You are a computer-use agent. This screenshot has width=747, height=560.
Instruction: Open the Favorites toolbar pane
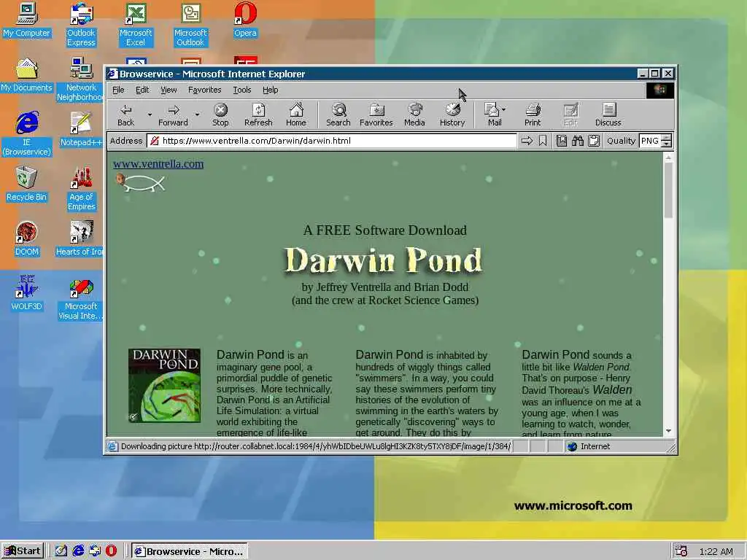pyautogui.click(x=376, y=114)
